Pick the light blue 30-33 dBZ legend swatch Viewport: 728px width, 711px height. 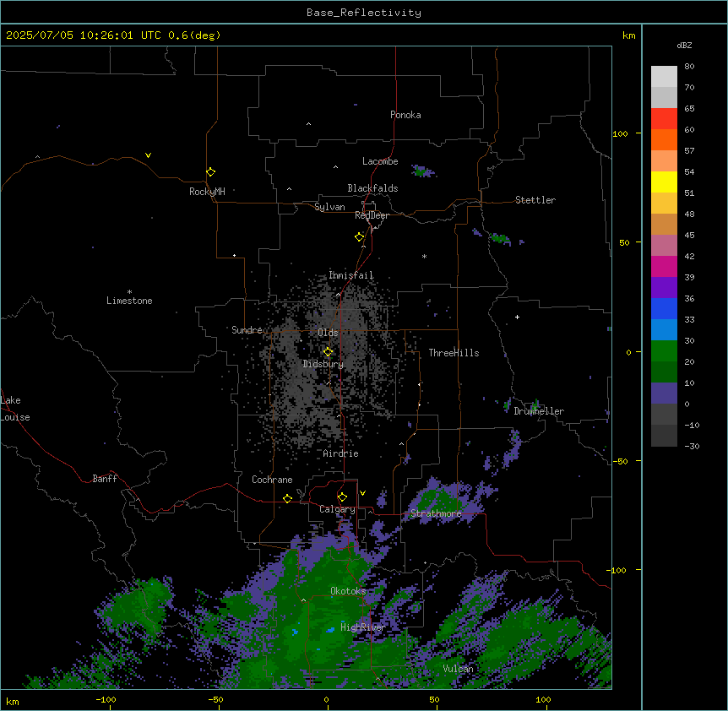(x=664, y=330)
